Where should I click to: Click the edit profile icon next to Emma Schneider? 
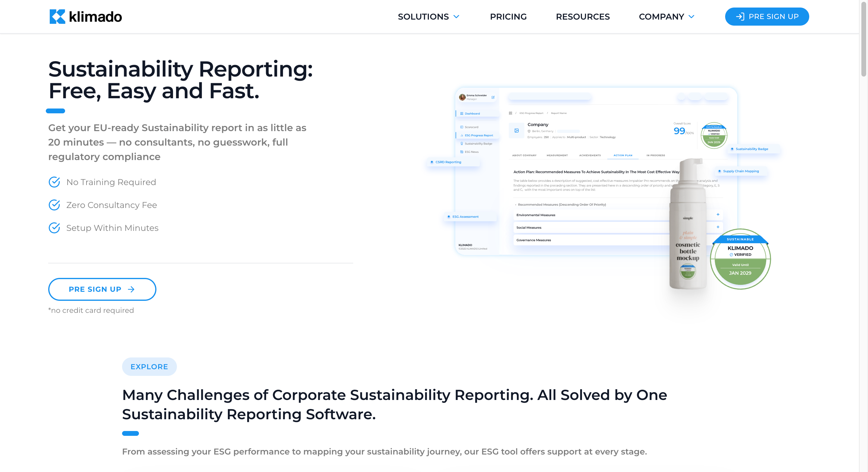click(493, 97)
